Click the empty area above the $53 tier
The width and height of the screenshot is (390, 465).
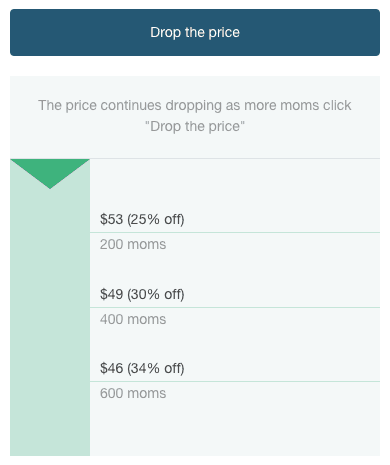pyautogui.click(x=235, y=185)
